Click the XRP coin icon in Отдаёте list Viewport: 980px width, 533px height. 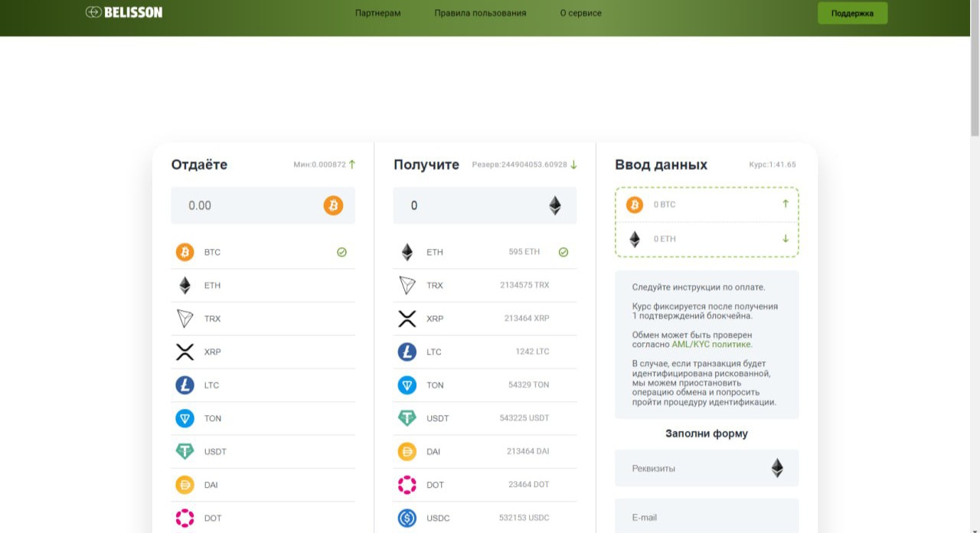pyautogui.click(x=185, y=352)
